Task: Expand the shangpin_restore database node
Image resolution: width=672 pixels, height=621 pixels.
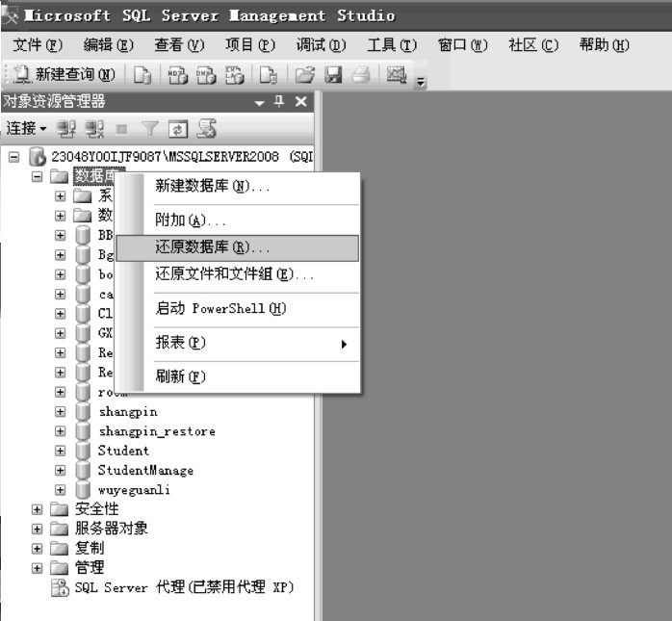Action: (61, 430)
